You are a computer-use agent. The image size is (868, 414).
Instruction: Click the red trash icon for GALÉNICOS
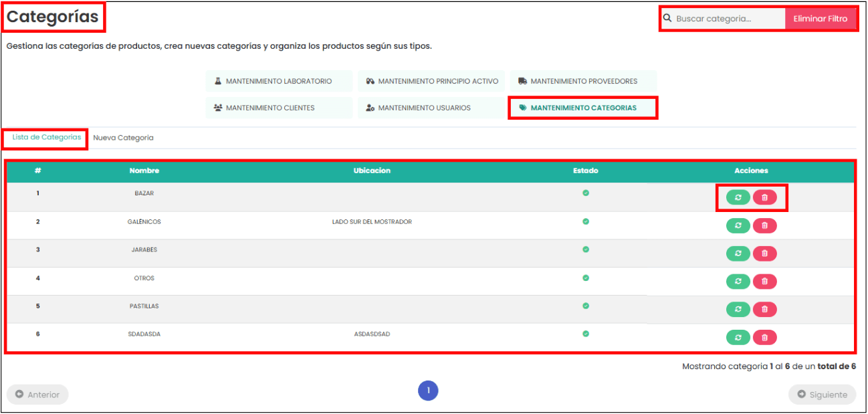click(764, 226)
